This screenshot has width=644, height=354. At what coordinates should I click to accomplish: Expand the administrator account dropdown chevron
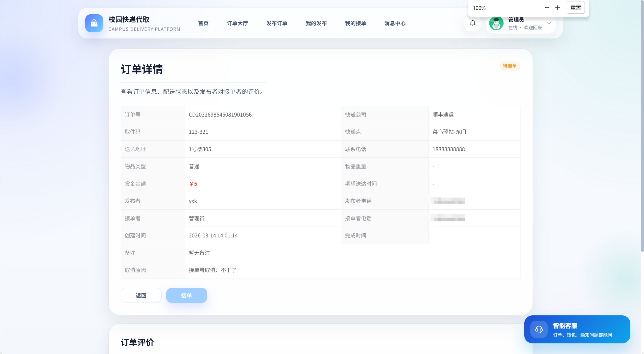(549, 23)
